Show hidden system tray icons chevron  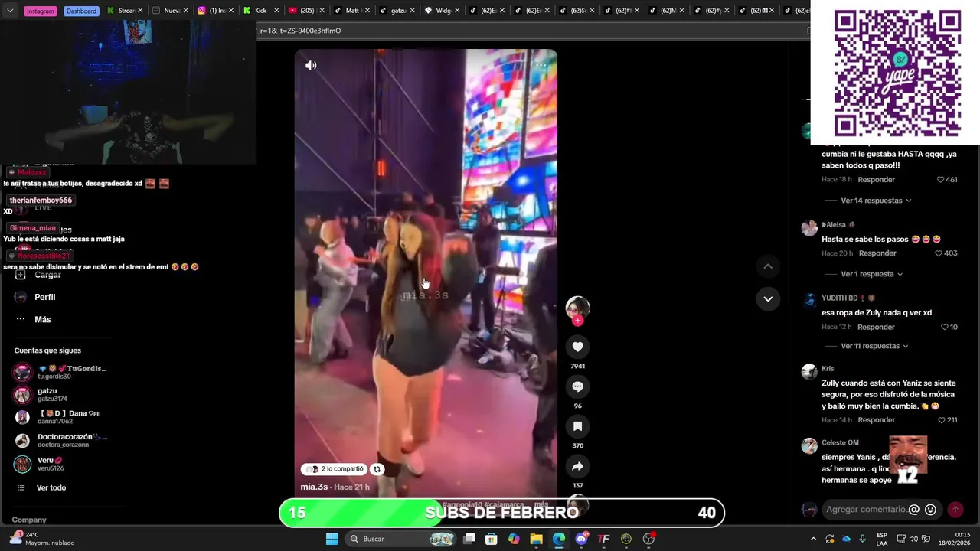pyautogui.click(x=813, y=539)
